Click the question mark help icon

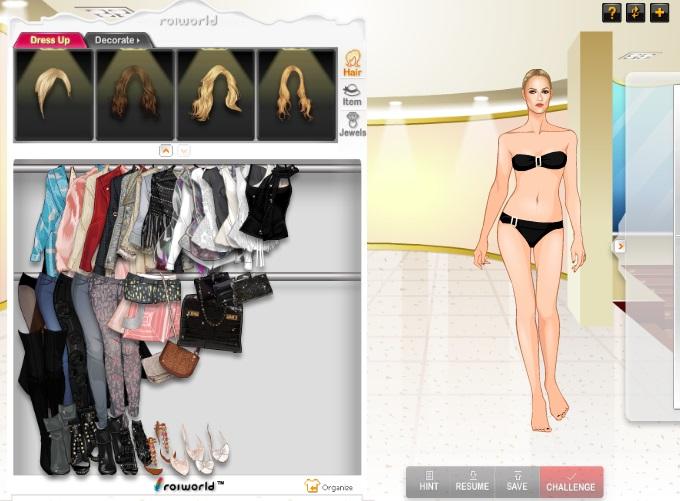(x=611, y=13)
